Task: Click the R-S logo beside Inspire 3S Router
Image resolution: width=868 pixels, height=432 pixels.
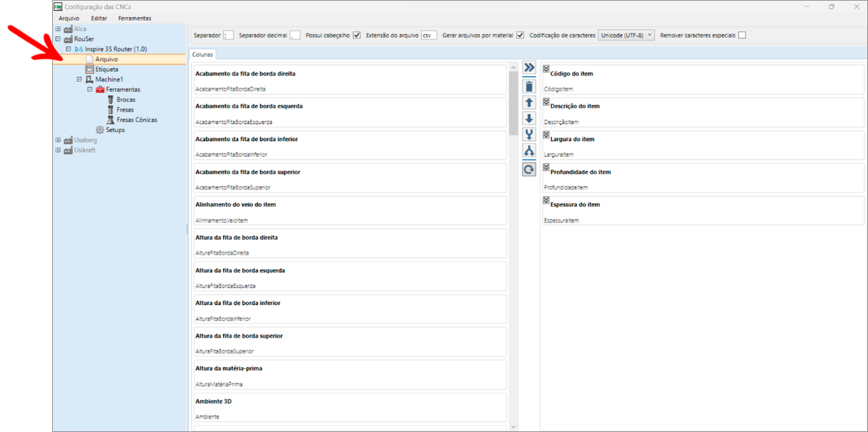Action: [x=79, y=49]
